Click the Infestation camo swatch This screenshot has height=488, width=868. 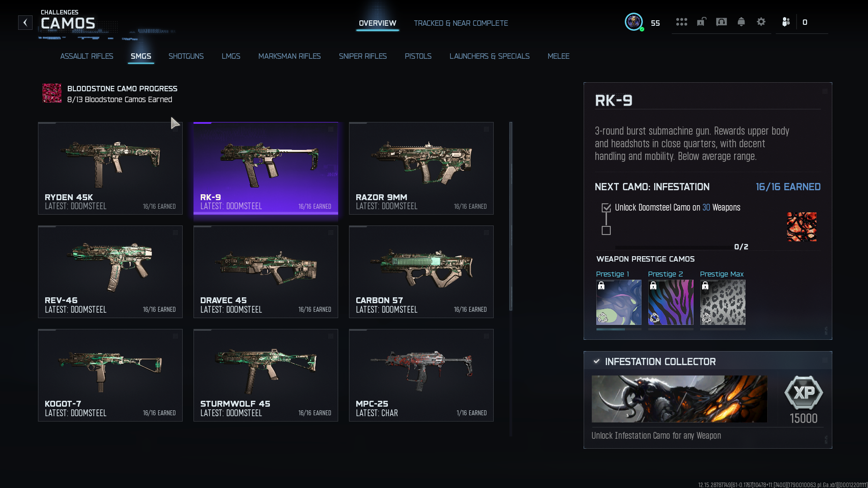(802, 227)
